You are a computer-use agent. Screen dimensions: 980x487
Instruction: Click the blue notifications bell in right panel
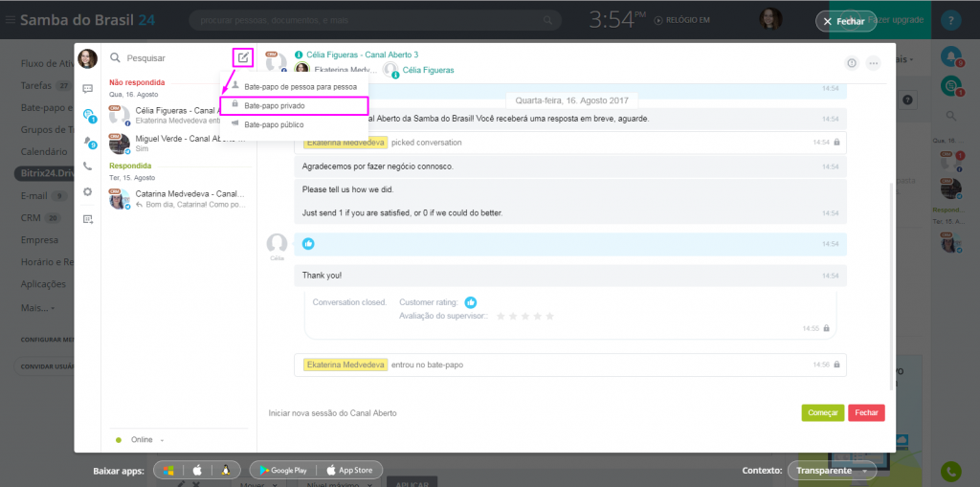950,56
